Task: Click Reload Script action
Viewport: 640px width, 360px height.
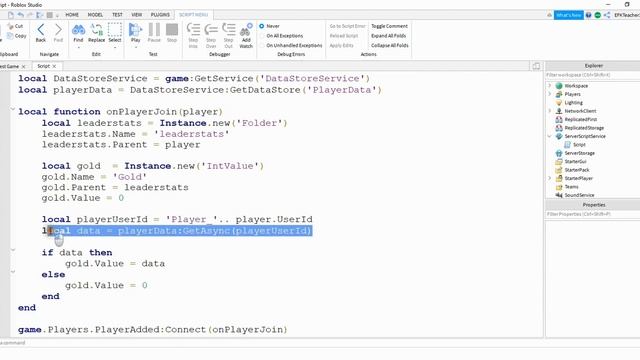Action: (344, 36)
